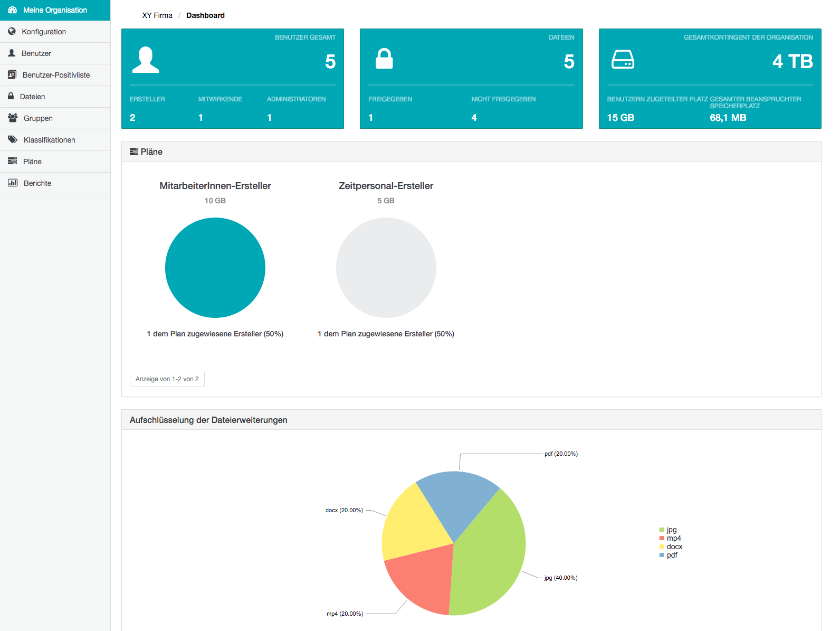The width and height of the screenshot is (840, 631).
Task: Click the 'pdf (20.00%)' chart label
Action: (x=561, y=454)
